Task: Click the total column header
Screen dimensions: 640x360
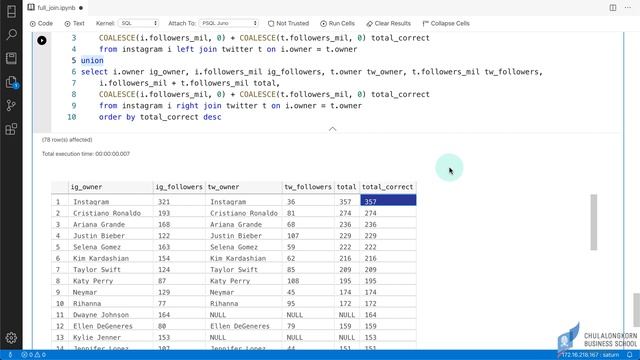Action: tap(347, 187)
